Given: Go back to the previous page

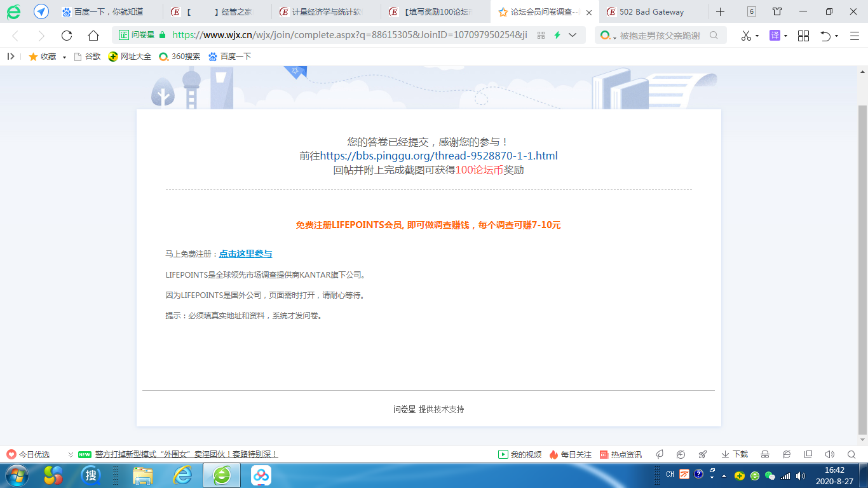Looking at the screenshot, I should point(15,36).
